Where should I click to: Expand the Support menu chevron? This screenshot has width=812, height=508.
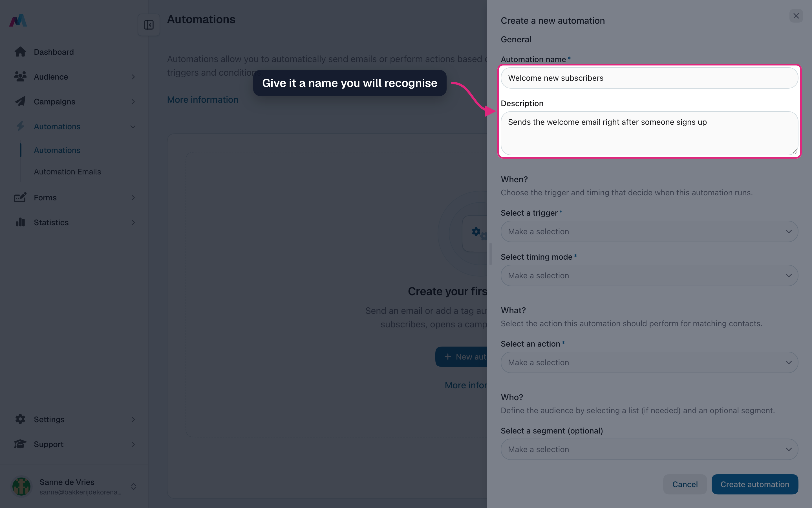(133, 444)
